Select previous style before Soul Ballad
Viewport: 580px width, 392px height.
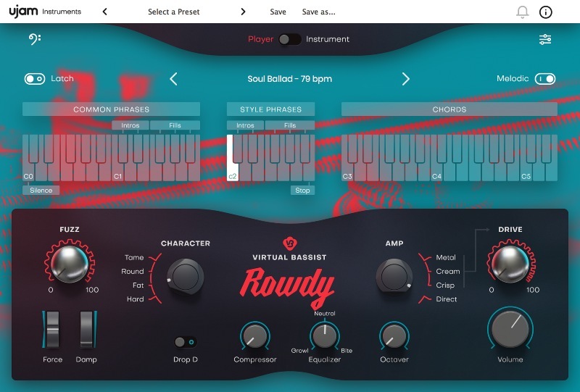[173, 79]
